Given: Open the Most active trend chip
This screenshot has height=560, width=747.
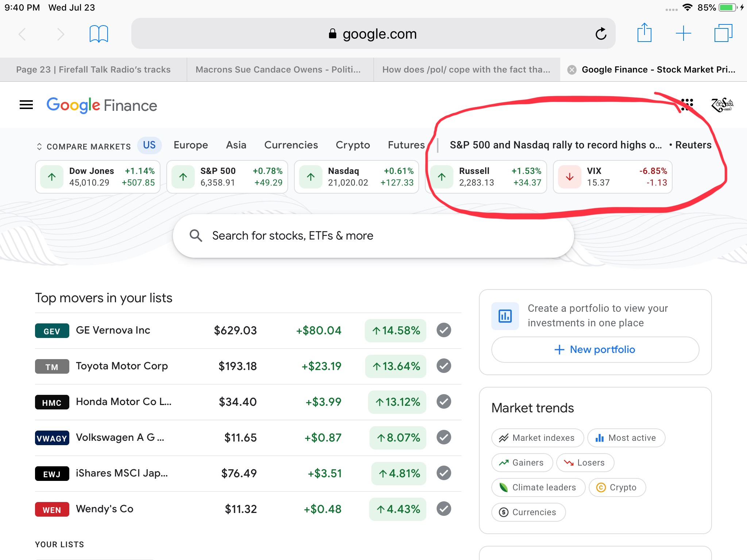Looking at the screenshot, I should 626,438.
